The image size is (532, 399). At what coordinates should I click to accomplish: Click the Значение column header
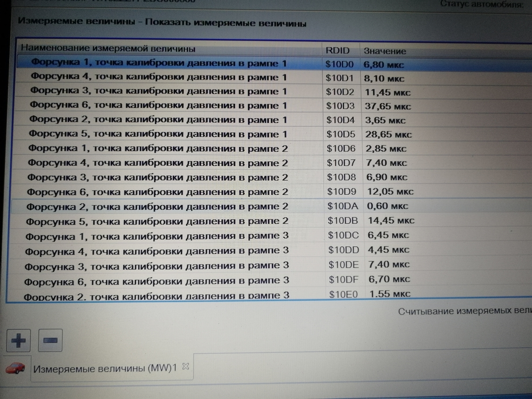click(385, 51)
